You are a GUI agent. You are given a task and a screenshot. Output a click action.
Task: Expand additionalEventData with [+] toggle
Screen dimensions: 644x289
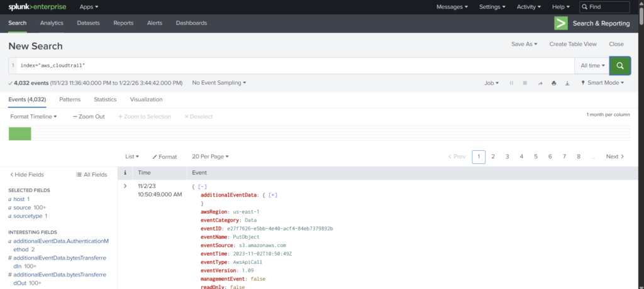[273, 195]
